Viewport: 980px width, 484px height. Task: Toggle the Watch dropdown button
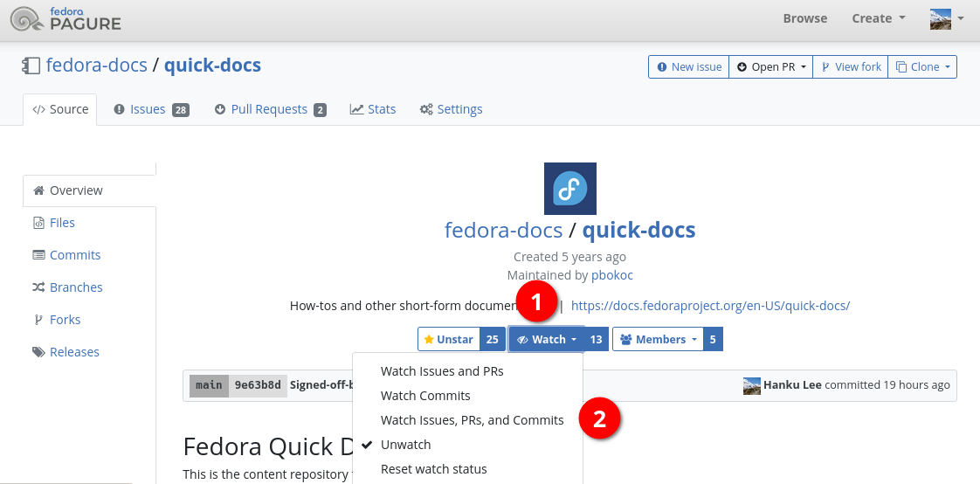pos(546,340)
